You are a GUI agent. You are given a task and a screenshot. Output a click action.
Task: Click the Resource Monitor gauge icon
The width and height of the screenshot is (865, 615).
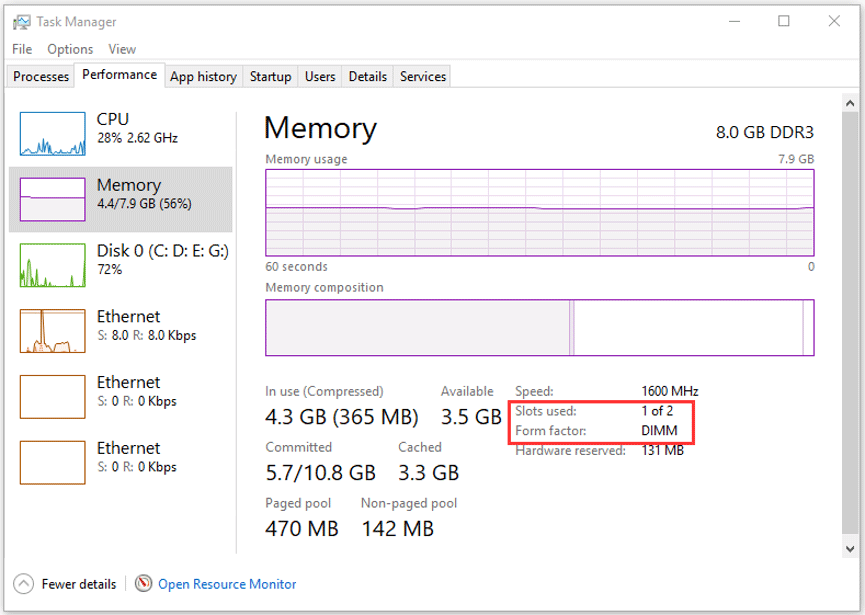click(144, 584)
